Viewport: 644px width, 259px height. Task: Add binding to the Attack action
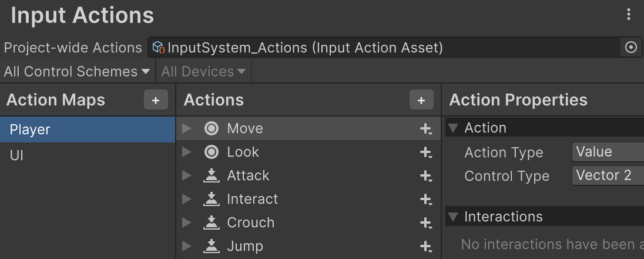coord(426,176)
